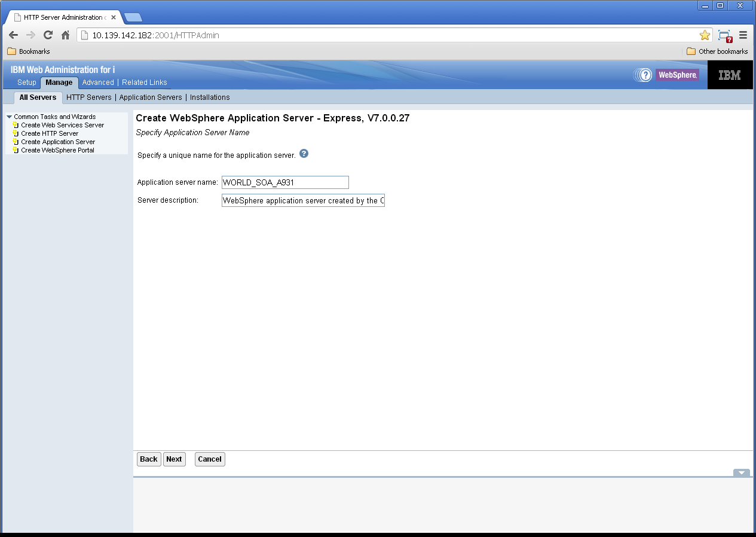
Task: Click Create WebSphere Portal link
Action: pos(57,150)
